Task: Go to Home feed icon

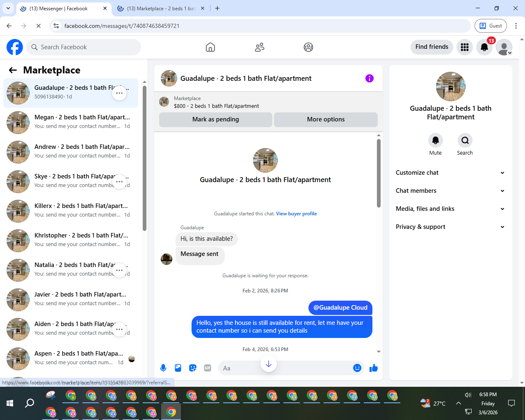Action: coord(210,47)
